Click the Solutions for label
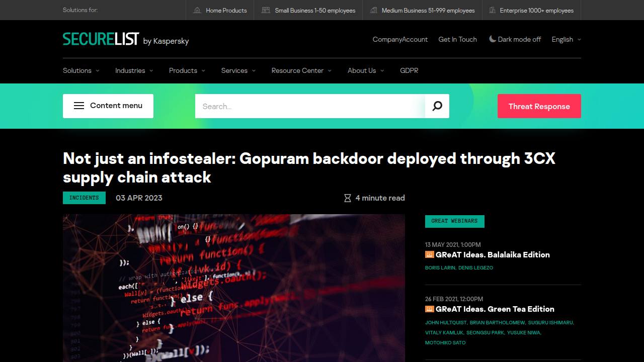This screenshot has height=362, width=644. click(x=80, y=10)
